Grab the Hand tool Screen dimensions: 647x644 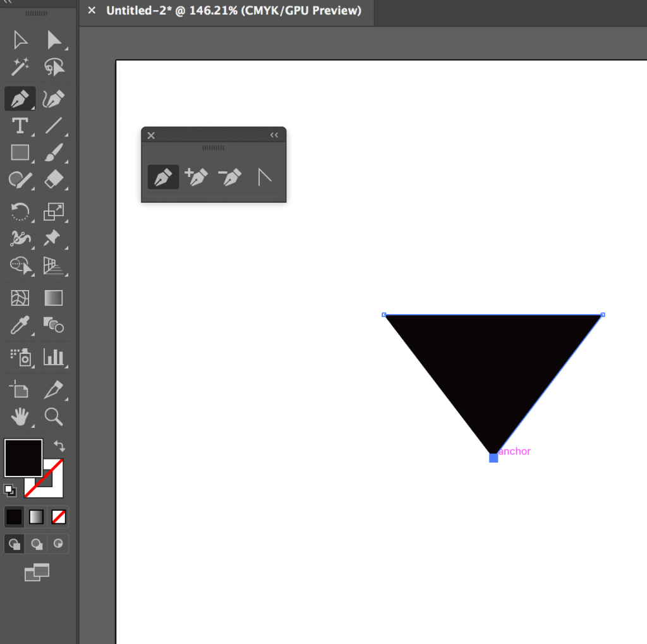pyautogui.click(x=20, y=416)
